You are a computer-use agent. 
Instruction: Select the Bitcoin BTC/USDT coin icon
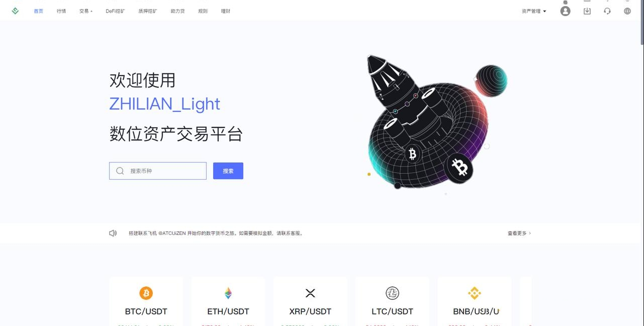click(x=146, y=293)
